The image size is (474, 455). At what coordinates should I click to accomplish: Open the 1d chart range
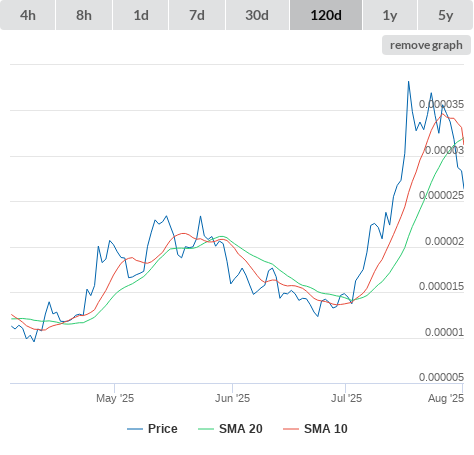click(x=141, y=15)
